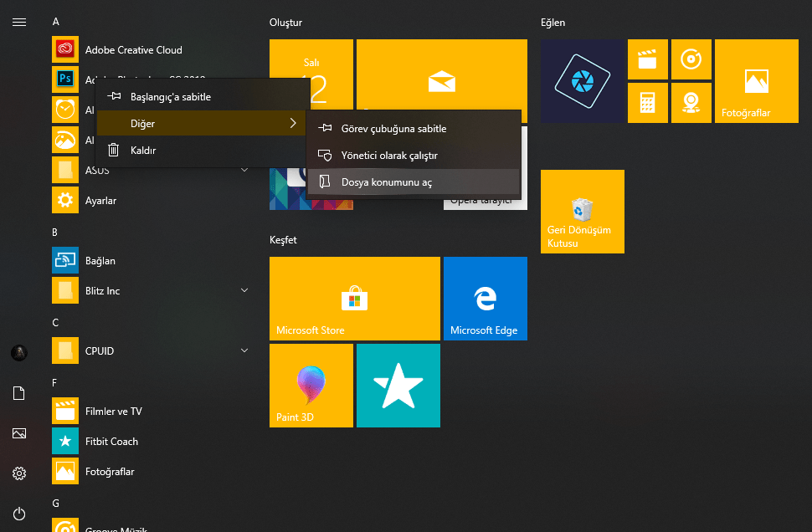Open the teal Fitbit Coach star tile
The width and height of the screenshot is (812, 532).
(x=398, y=385)
